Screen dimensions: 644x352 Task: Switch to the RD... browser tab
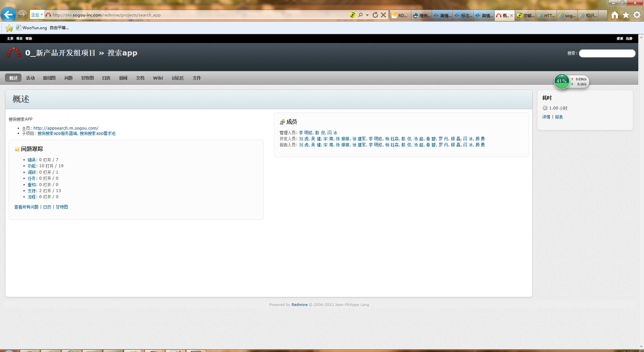[x=400, y=15]
